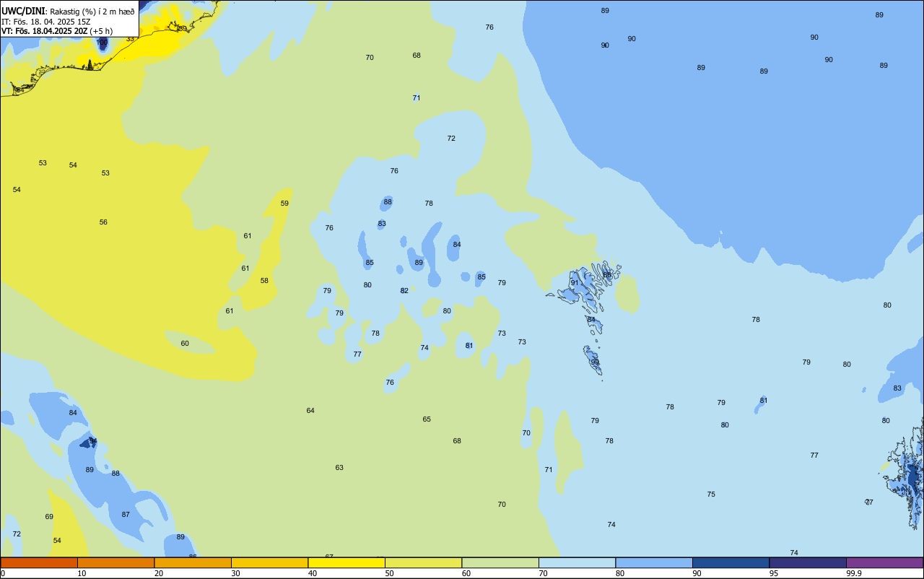Click the 95–99.9 navy legend swatch
Viewport: 924px width, 579px height.
(x=808, y=562)
